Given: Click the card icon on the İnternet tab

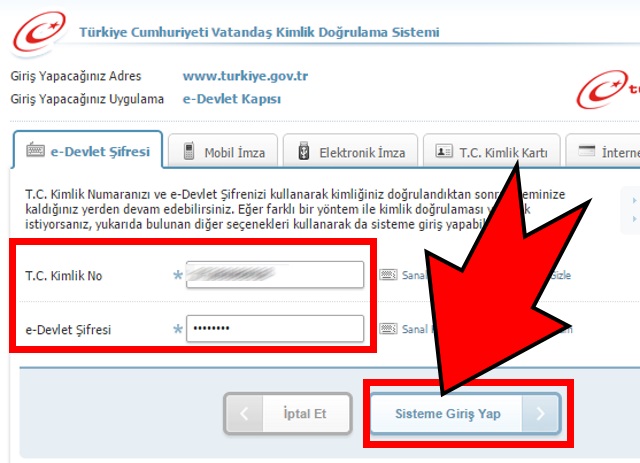Looking at the screenshot, I should [587, 151].
